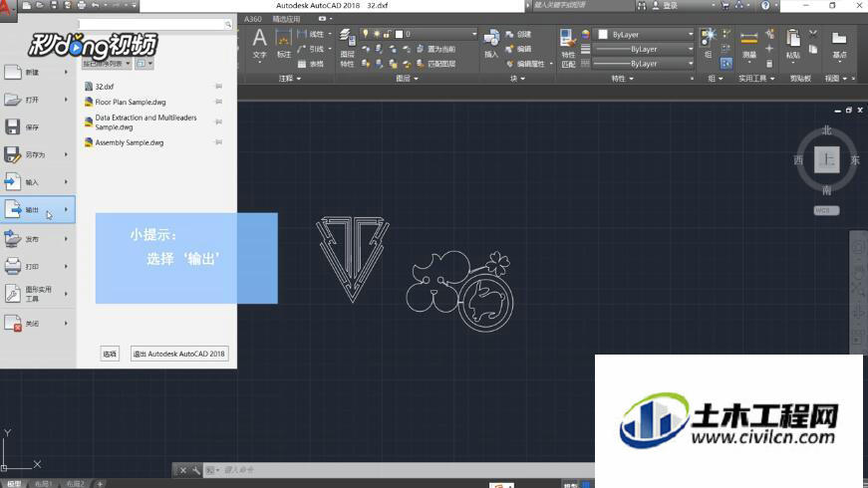Open the layer list dropdown
The width and height of the screenshot is (868, 488).
pos(473,34)
